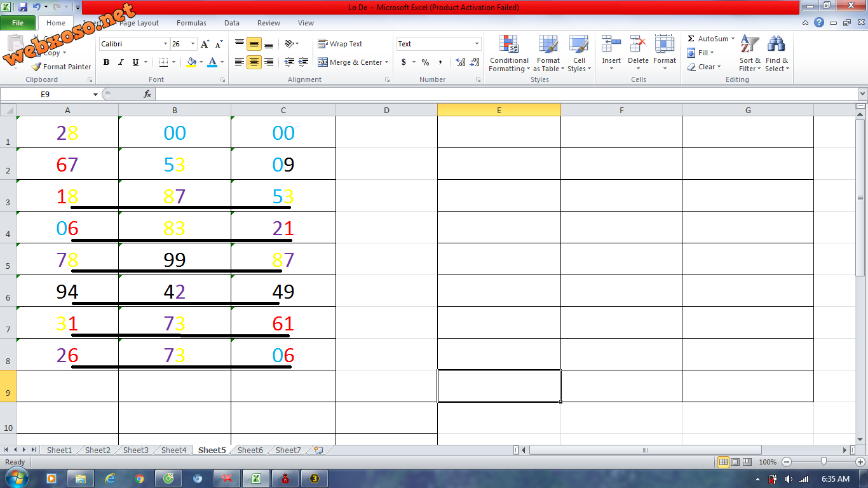Switch to the Sheet3 worksheet tab
Screen dimensions: 868x488
135,450
